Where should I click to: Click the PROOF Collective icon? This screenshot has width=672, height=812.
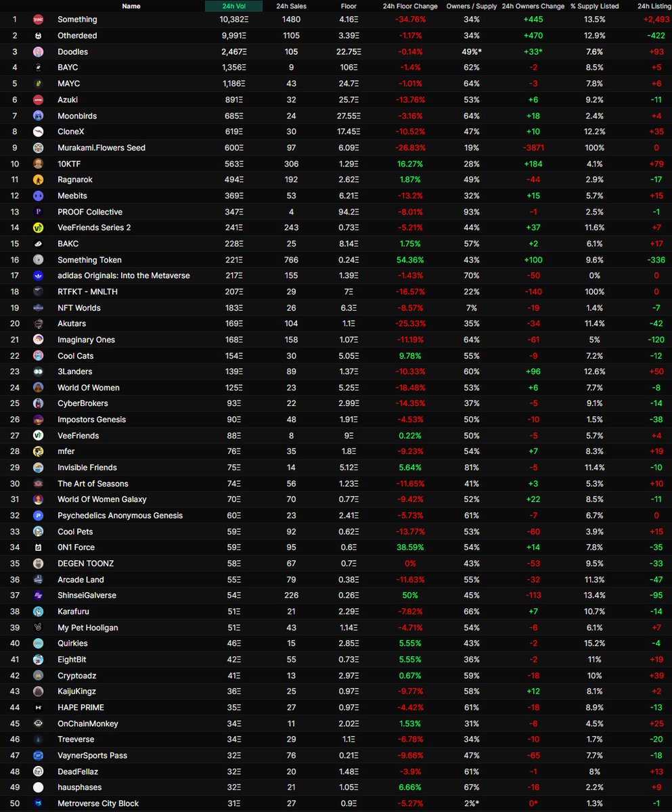coord(39,212)
